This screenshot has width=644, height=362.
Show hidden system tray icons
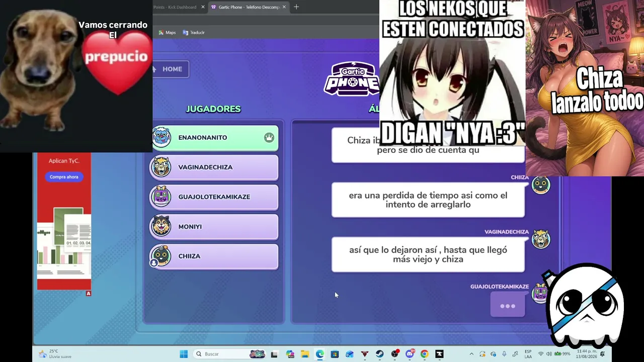[471, 354]
